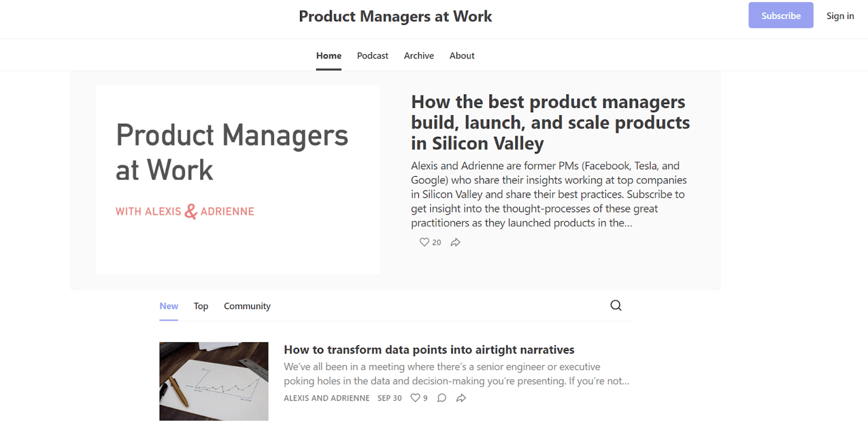Image resolution: width=868 pixels, height=435 pixels.
Task: Open the Community tab
Action: [x=247, y=306]
